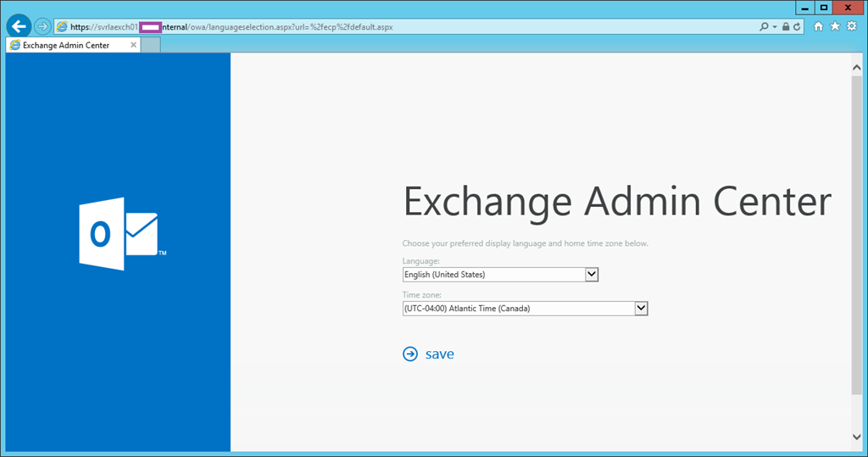Click the circled arrow save icon
The image size is (868, 457).
[x=410, y=354]
